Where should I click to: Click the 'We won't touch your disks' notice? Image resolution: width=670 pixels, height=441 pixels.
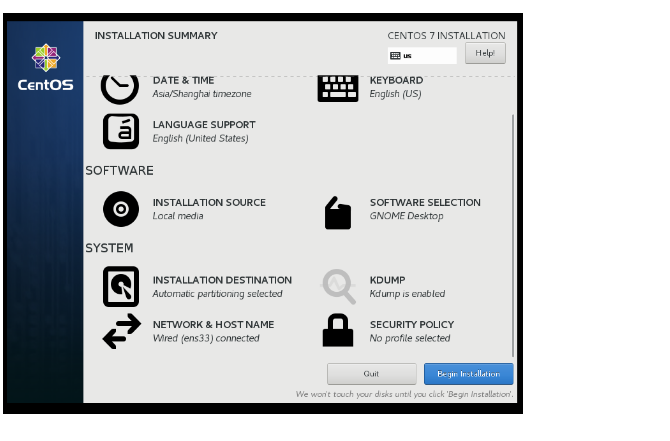coord(405,394)
